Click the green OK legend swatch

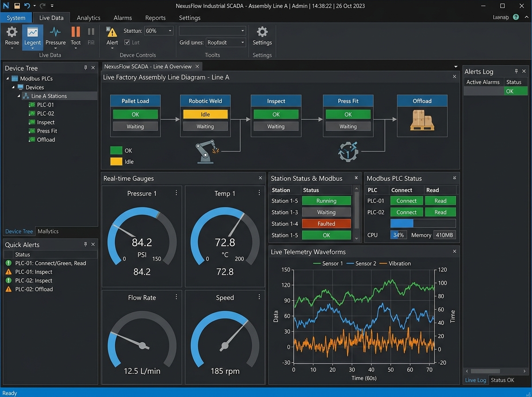[x=116, y=150]
